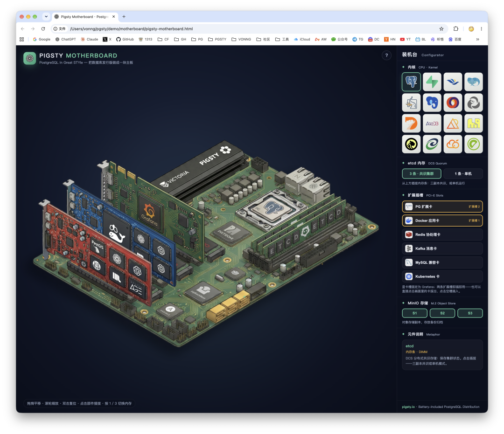Viewport: 504px width, 434px height.
Task: Open the PGSTY bookmarks folder
Action: point(217,40)
